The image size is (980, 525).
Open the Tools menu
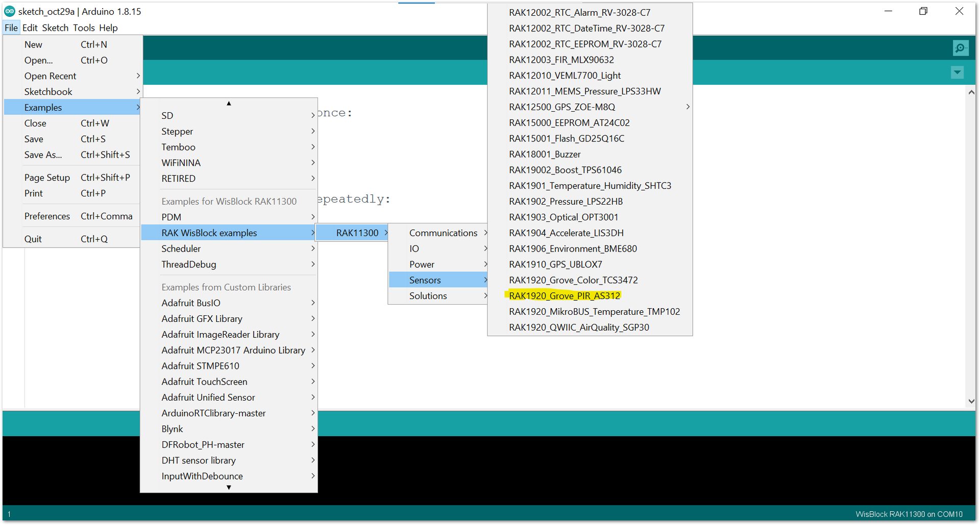pos(84,28)
